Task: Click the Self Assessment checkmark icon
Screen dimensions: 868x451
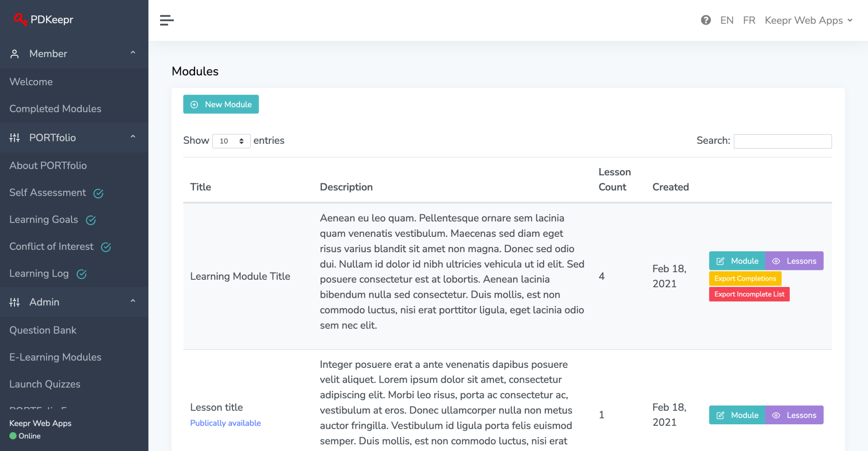Action: click(x=98, y=193)
